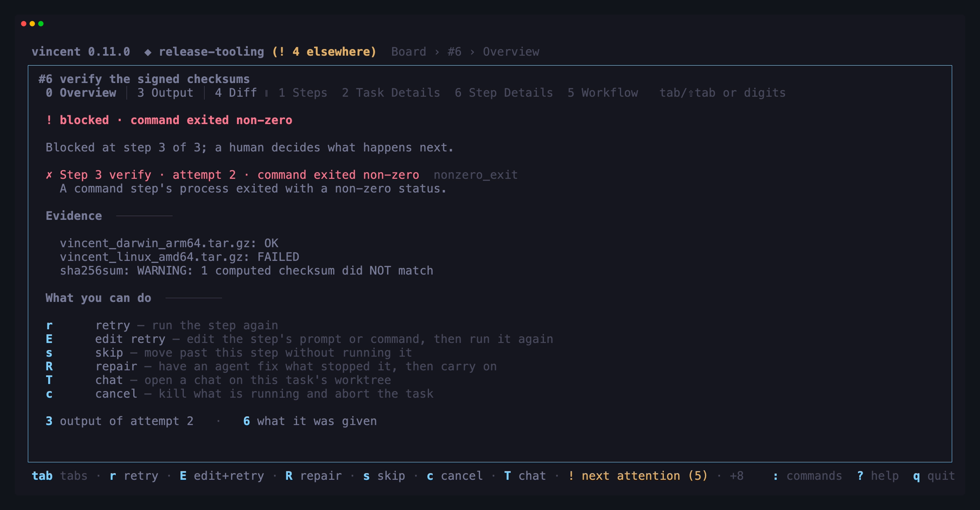Viewport: 980px width, 510px height.
Task: Click 'q quit' in the footer
Action: (934, 476)
